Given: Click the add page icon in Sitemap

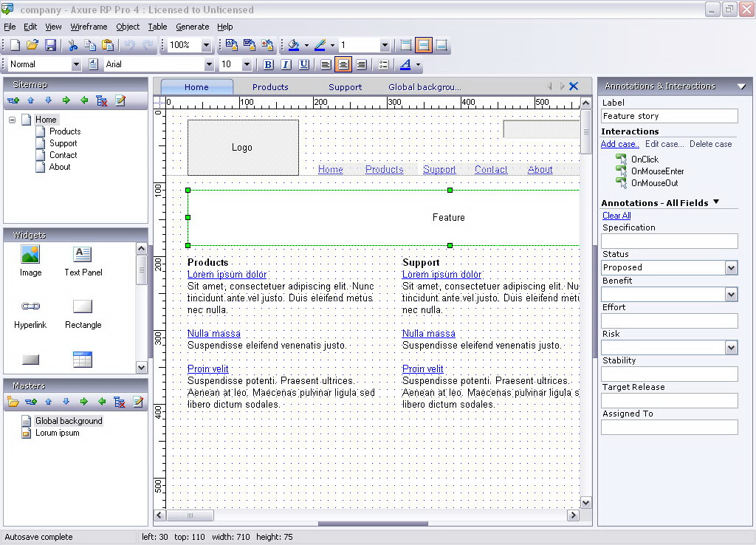Looking at the screenshot, I should tap(13, 100).
